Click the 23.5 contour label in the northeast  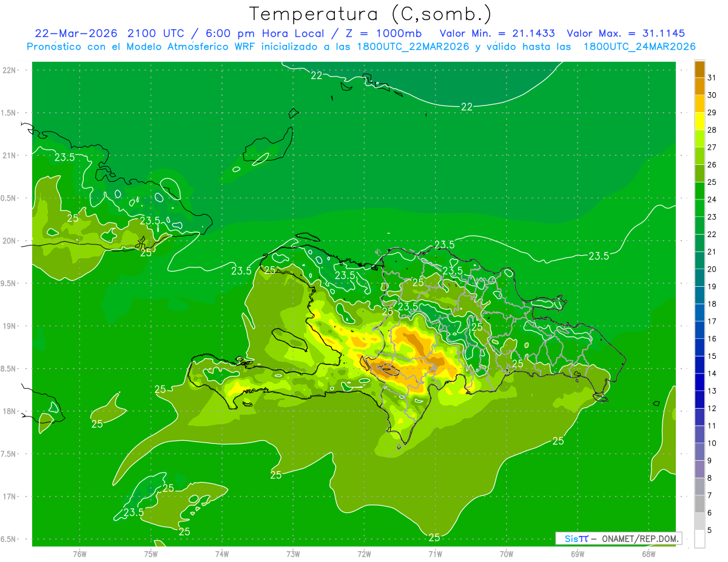599,256
